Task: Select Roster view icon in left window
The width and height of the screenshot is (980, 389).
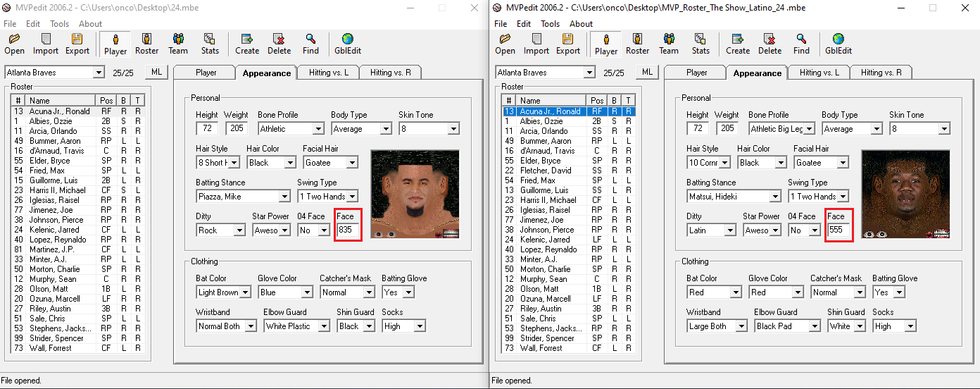Action: click(147, 44)
